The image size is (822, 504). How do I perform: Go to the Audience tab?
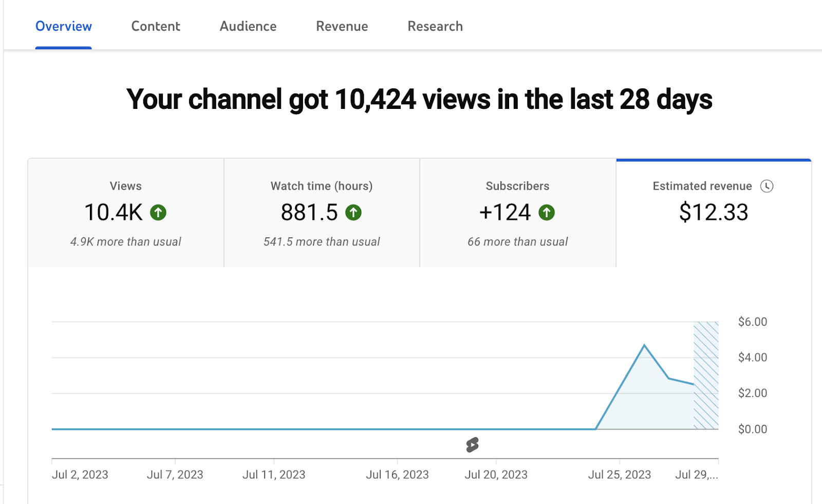point(248,26)
